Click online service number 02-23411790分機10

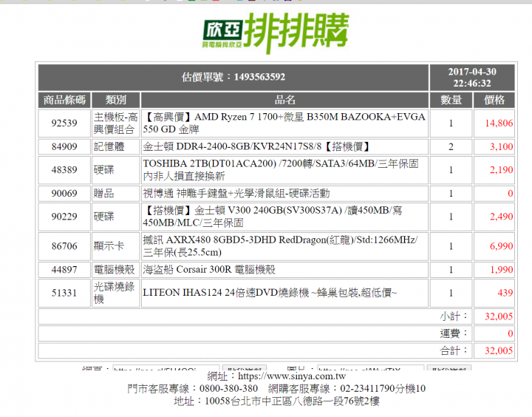tap(383, 388)
